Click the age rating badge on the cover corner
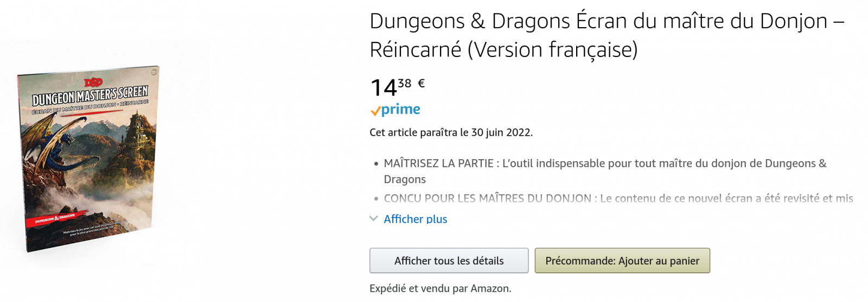The image size is (868, 302). click(154, 72)
